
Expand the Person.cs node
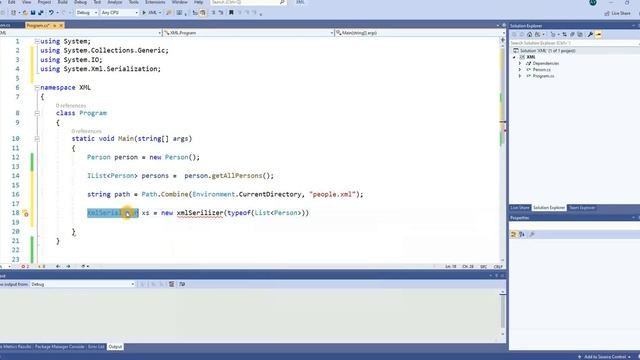coord(520,70)
